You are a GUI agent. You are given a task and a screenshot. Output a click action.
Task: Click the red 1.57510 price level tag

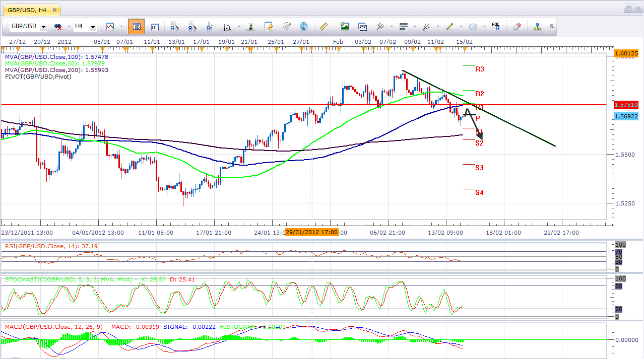pyautogui.click(x=627, y=105)
